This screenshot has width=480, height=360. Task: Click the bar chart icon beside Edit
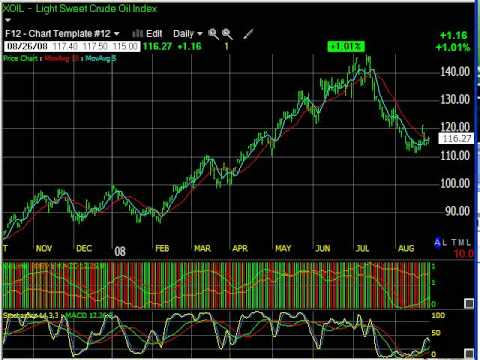click(x=137, y=34)
